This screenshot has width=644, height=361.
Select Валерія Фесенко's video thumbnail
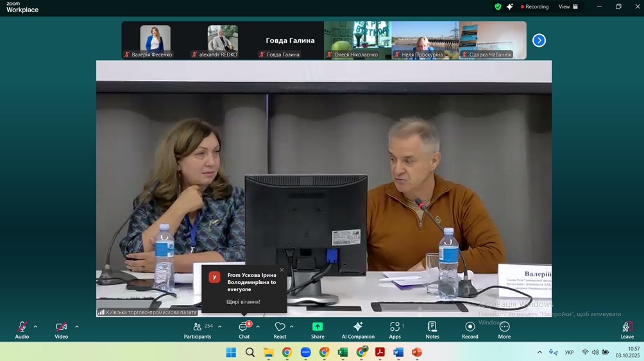coord(155,40)
